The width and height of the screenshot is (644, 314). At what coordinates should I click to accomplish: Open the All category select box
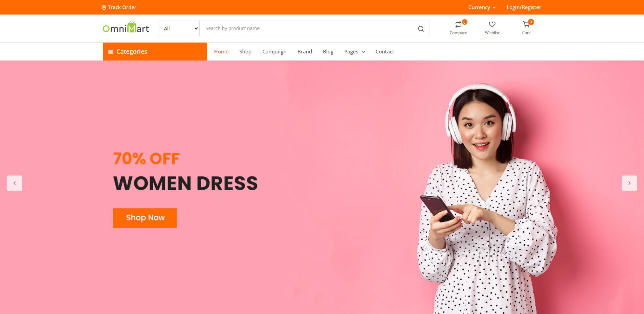click(x=179, y=28)
